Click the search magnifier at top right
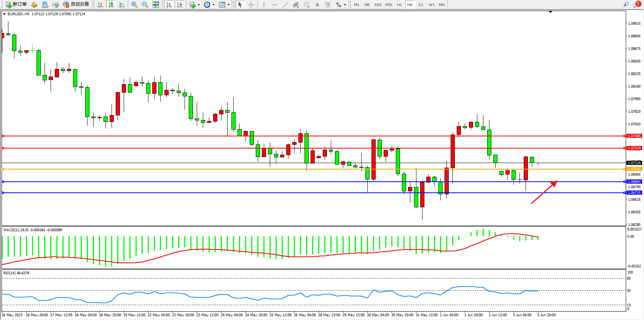Image resolution: width=644 pixels, height=320 pixels. coord(626,5)
